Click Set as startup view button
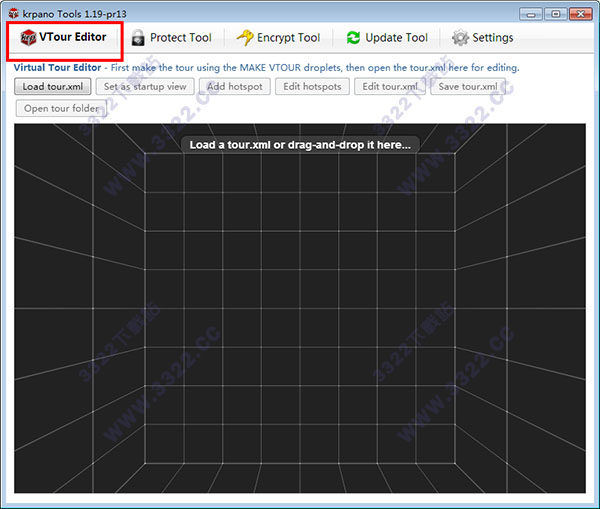This screenshot has height=509, width=600. (145, 86)
